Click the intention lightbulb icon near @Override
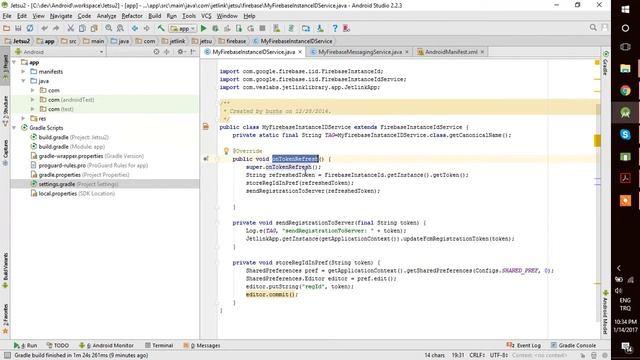Screen dimensions: 640x360 [226, 151]
